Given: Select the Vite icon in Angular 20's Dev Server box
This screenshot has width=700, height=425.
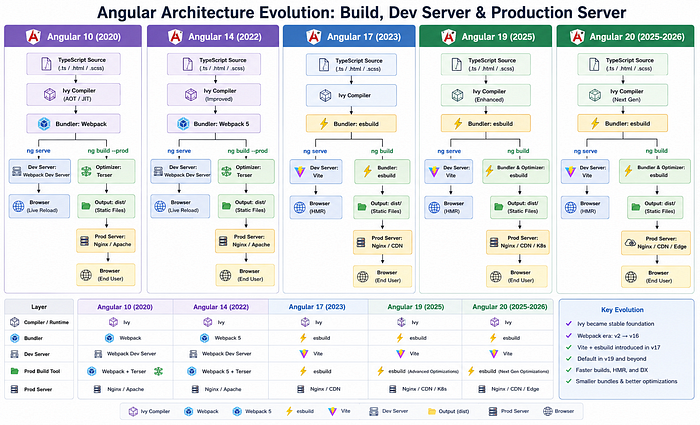Looking at the screenshot, I should pos(570,171).
